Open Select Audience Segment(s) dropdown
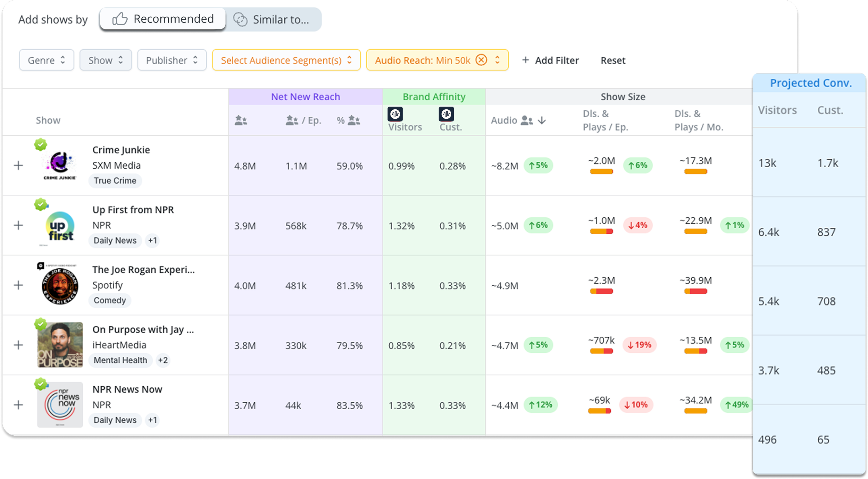868x479 pixels. pos(286,60)
